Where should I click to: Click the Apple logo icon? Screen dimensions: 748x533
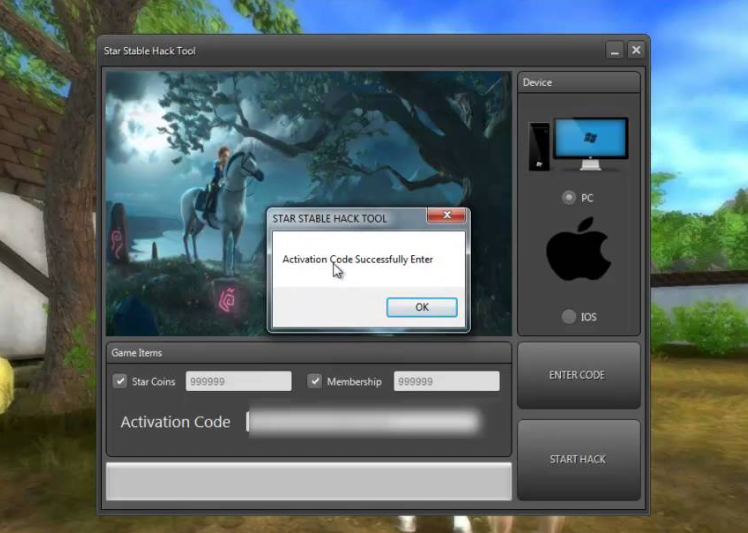point(579,249)
